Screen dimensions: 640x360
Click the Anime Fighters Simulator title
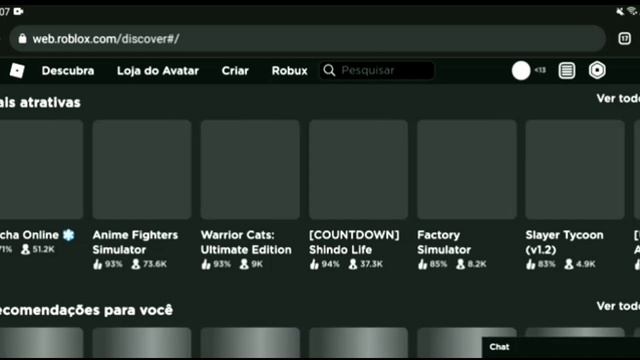(x=135, y=242)
